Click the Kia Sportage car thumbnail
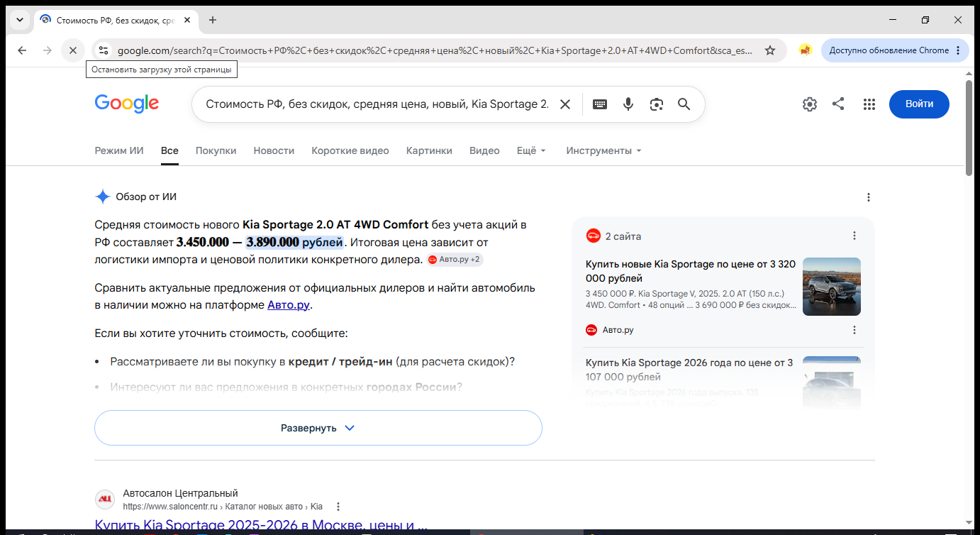Screen dimensions: 980x535 coord(832,287)
